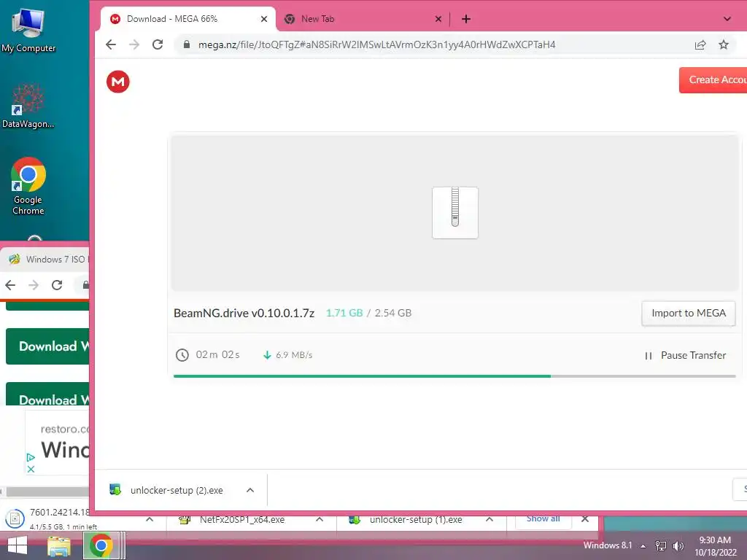Viewport: 747px width, 560px height.
Task: Open unlocker-setup (1).exe download item
Action: (x=407, y=520)
